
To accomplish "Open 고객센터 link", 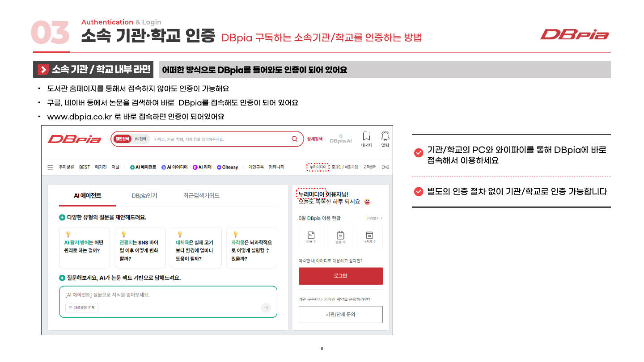I will pyautogui.click(x=370, y=167).
